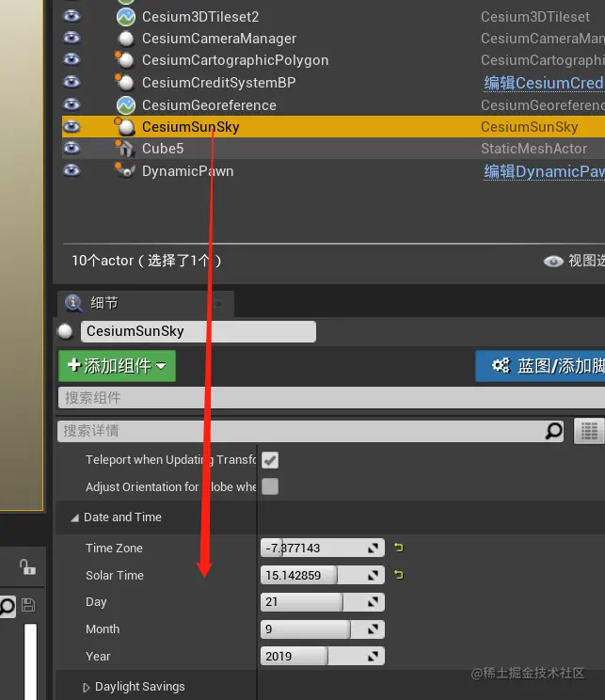The height and width of the screenshot is (700, 605).
Task: Uncheck Teleport when Updating Transform
Action: click(x=270, y=460)
